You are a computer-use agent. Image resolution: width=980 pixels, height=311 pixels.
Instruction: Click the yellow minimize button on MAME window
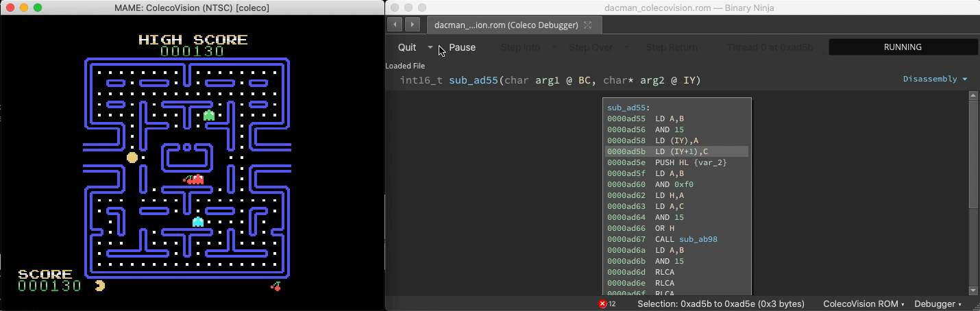pyautogui.click(x=24, y=8)
